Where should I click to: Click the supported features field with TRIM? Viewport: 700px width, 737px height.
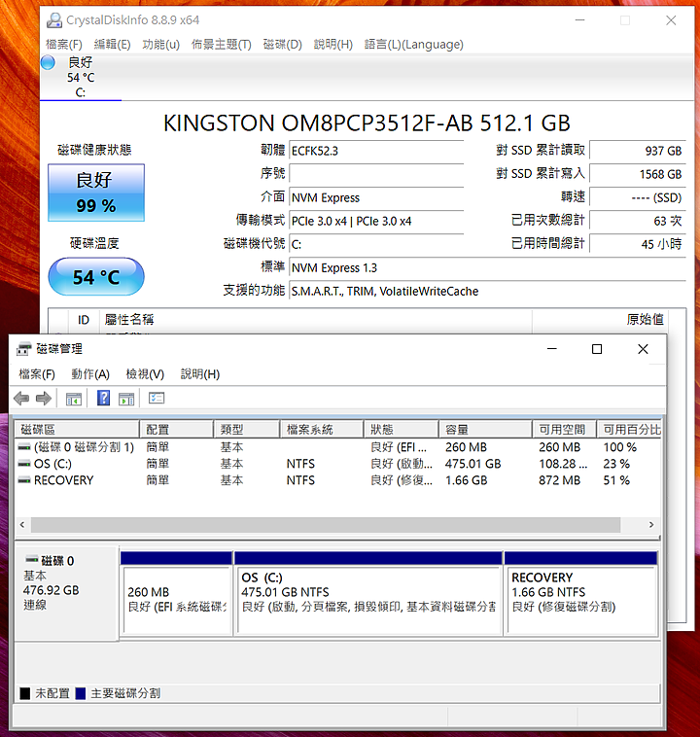point(487,291)
